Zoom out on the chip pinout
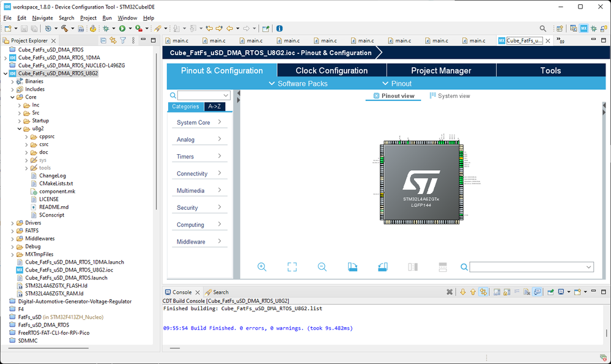This screenshot has height=364, width=611. [322, 267]
